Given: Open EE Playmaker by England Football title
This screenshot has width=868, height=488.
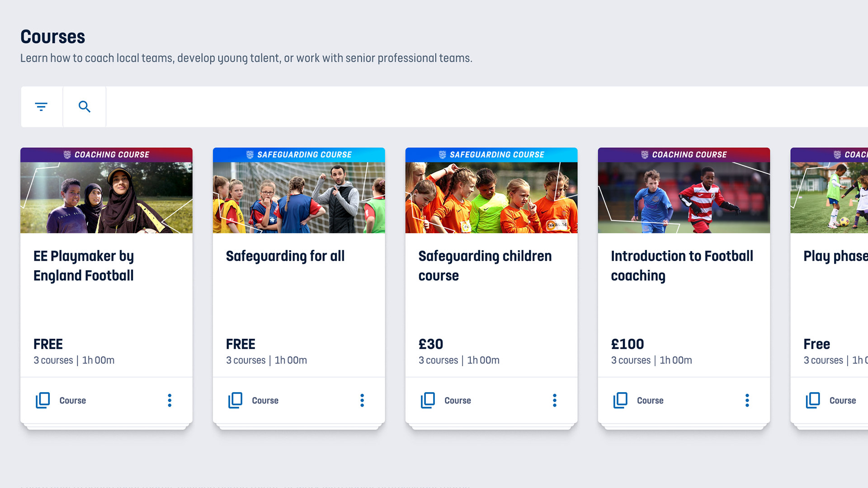Looking at the screenshot, I should [x=84, y=266].
